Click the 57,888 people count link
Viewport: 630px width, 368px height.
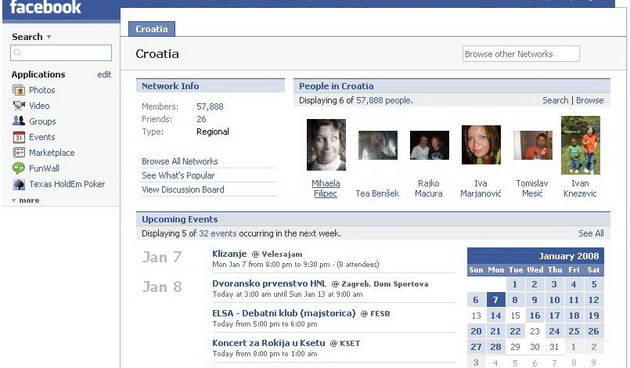pos(383,100)
